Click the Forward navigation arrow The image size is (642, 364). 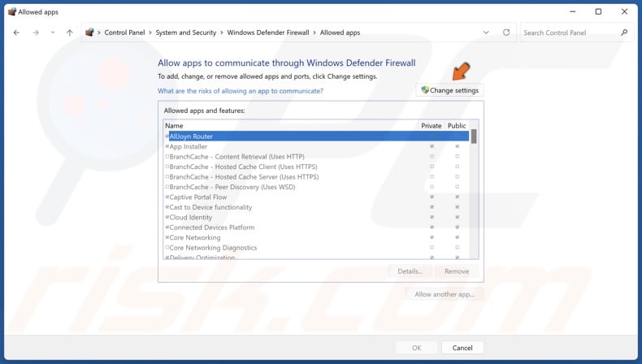36,32
